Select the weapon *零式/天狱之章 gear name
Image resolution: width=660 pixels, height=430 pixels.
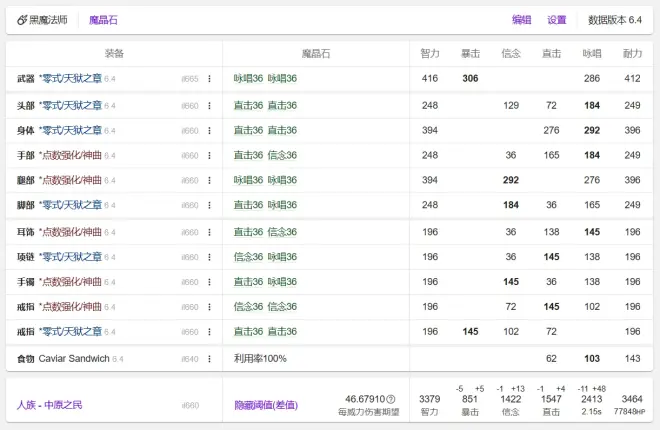[x=69, y=78]
